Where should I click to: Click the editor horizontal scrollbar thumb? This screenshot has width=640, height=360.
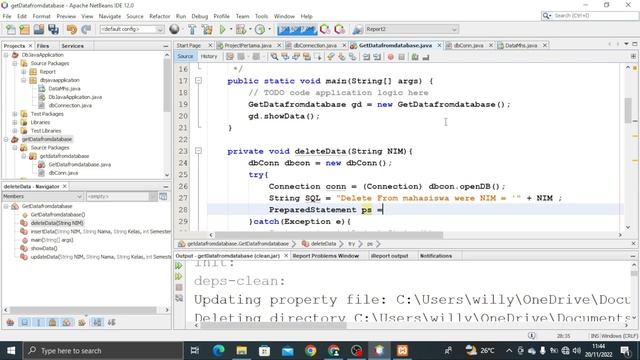pyautogui.click(x=329, y=235)
